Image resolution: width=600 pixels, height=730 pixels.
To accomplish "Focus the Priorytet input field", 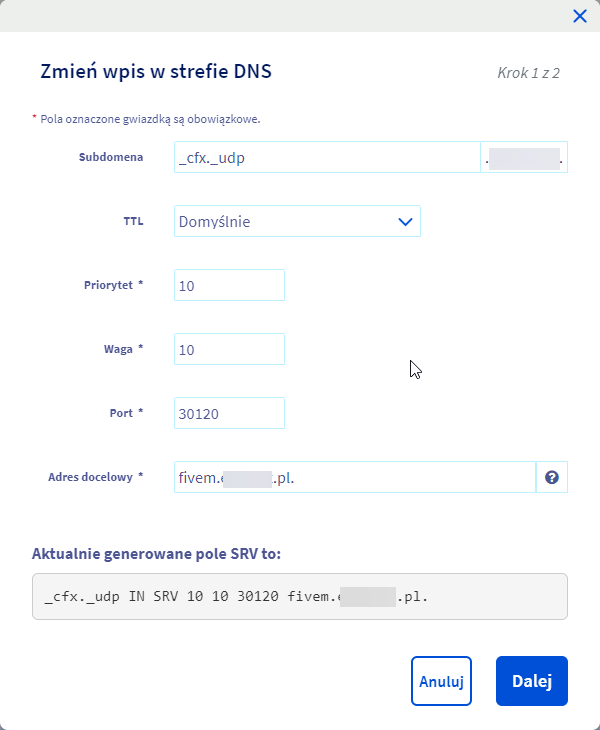I will coord(229,286).
